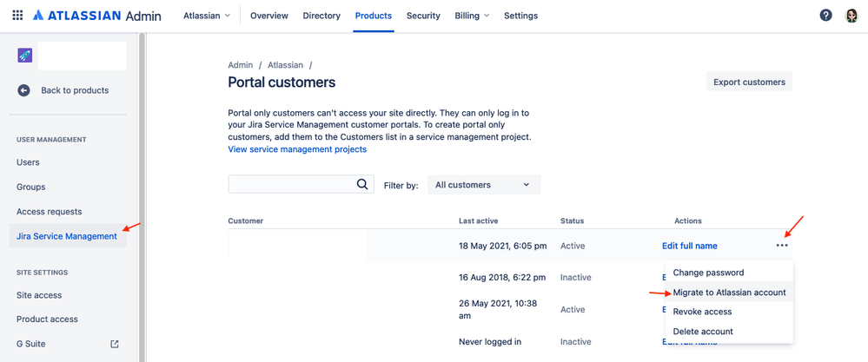Image resolution: width=868 pixels, height=362 pixels.
Task: Open View service management projects link
Action: coord(297,149)
